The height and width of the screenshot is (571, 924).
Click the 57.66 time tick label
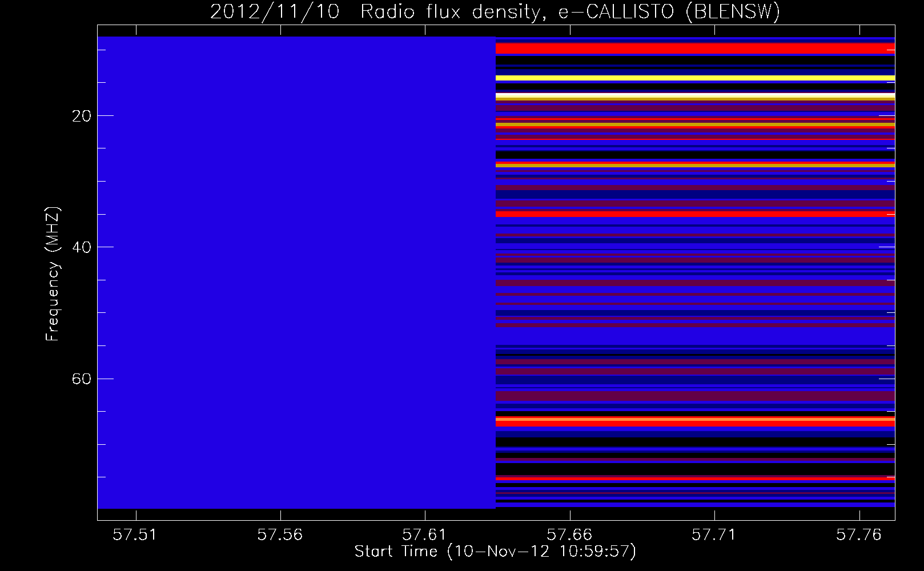(569, 535)
